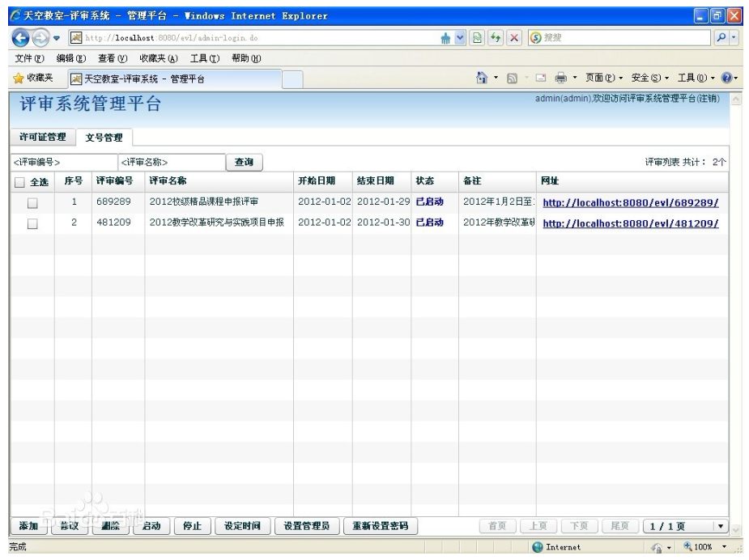The width and height of the screenshot is (749, 560).
Task: Check the box for review 481209
Action: pos(33,223)
